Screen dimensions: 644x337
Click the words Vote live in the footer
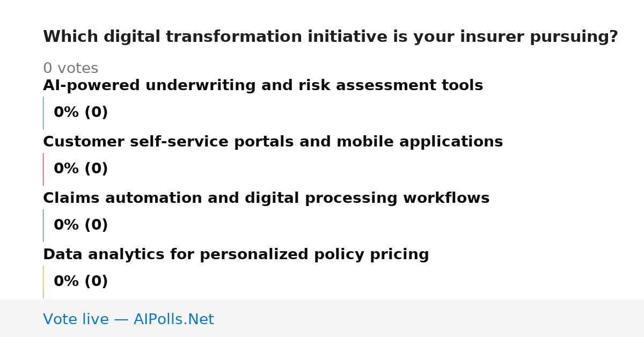(x=76, y=320)
